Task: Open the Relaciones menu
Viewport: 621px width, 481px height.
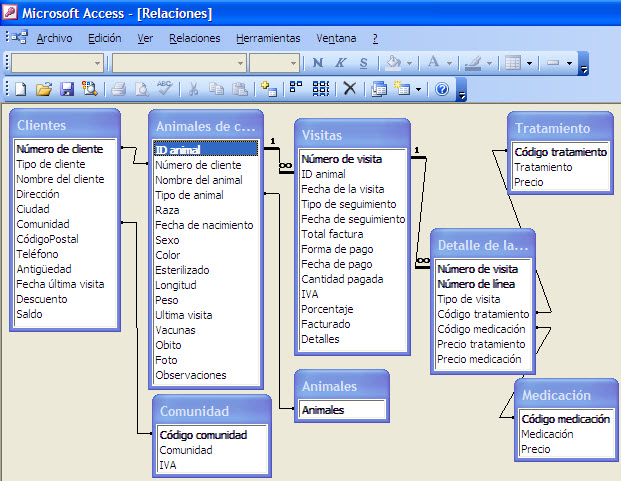Action: pyautogui.click(x=195, y=38)
